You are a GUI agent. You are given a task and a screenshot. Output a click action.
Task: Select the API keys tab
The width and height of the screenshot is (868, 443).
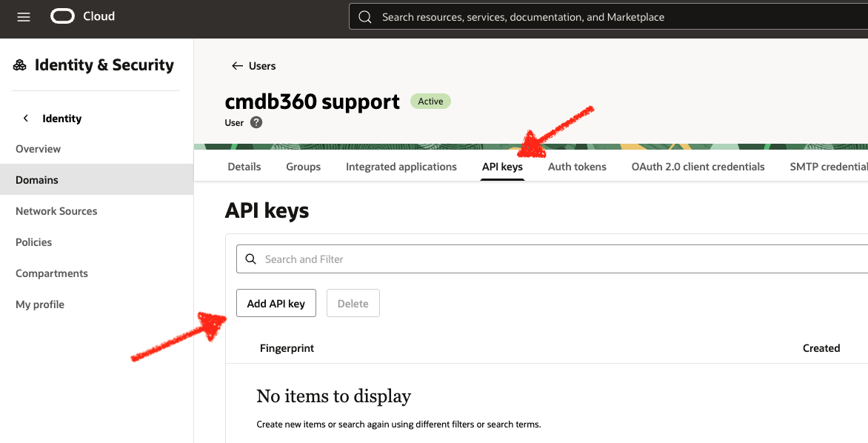pos(502,167)
